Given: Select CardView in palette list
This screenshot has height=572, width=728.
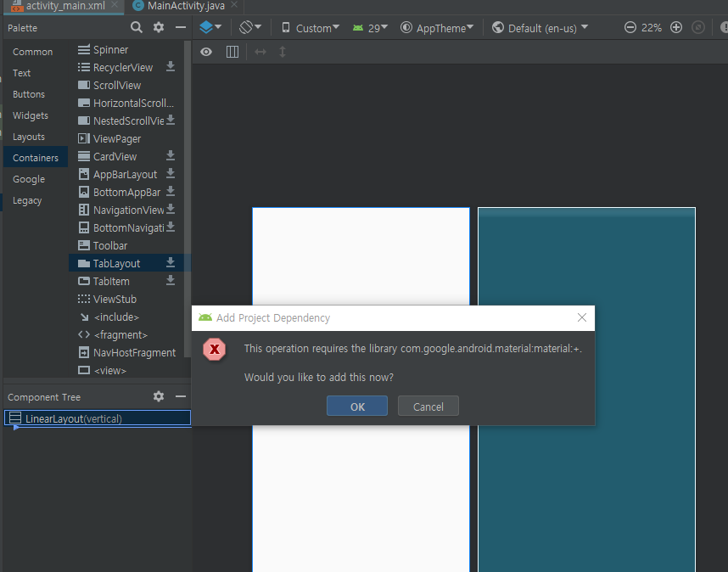Looking at the screenshot, I should (126, 156).
